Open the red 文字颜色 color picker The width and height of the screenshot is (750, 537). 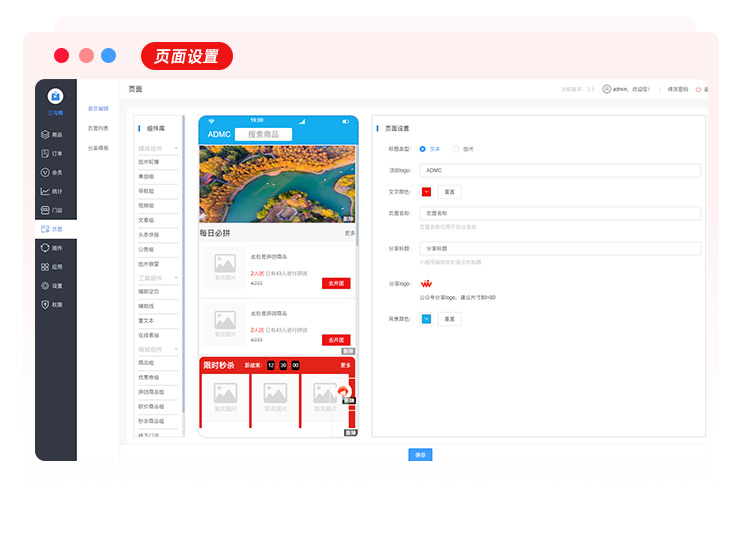click(x=426, y=192)
